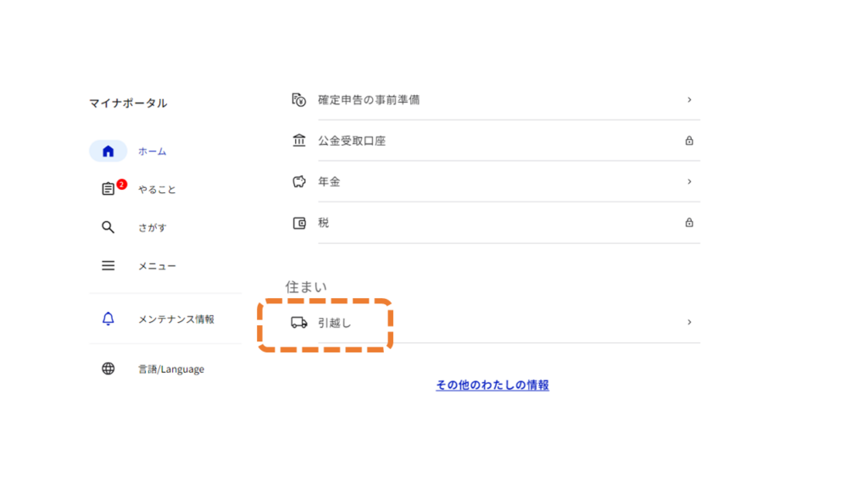Viewport: 868px width, 488px height.
Task: Click the bank building icon for 公金受取口座
Action: click(298, 141)
